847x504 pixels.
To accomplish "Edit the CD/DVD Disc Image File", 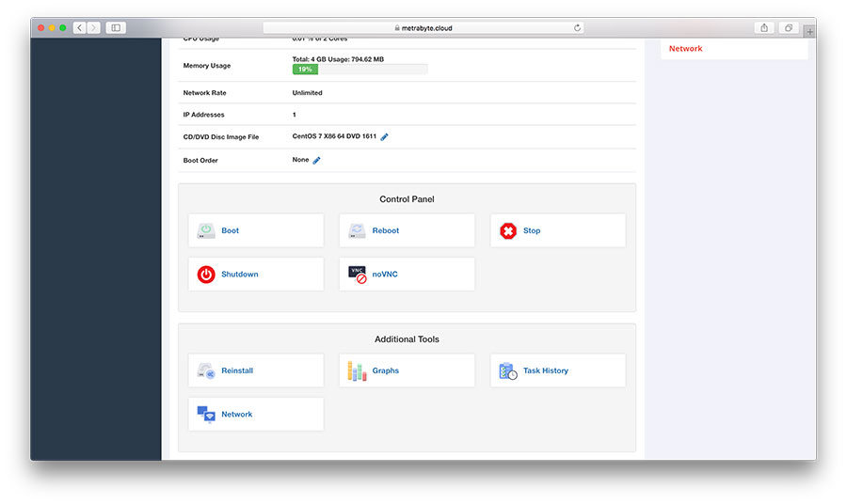I will click(385, 137).
